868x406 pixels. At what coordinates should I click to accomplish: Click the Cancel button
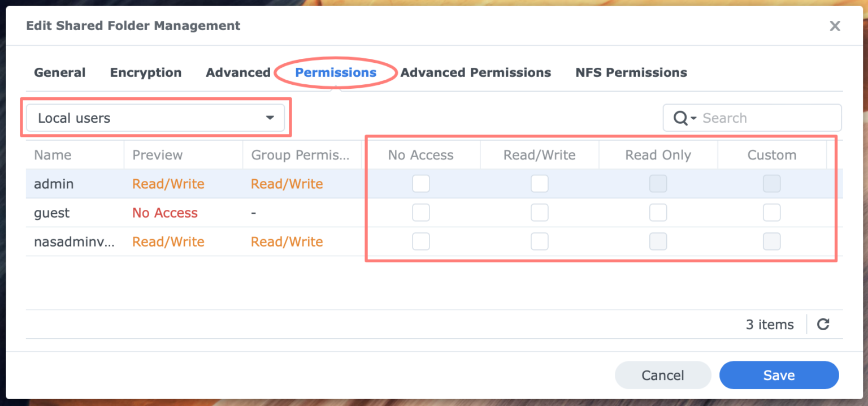point(662,375)
